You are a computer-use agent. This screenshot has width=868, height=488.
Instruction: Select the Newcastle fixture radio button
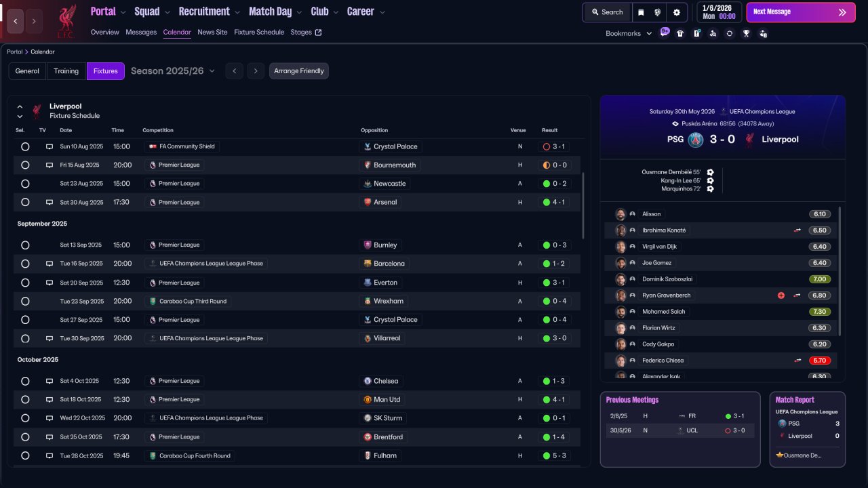pyautogui.click(x=25, y=184)
